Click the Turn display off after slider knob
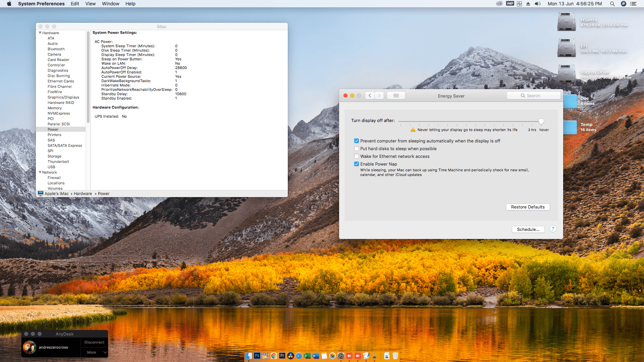 541,121
